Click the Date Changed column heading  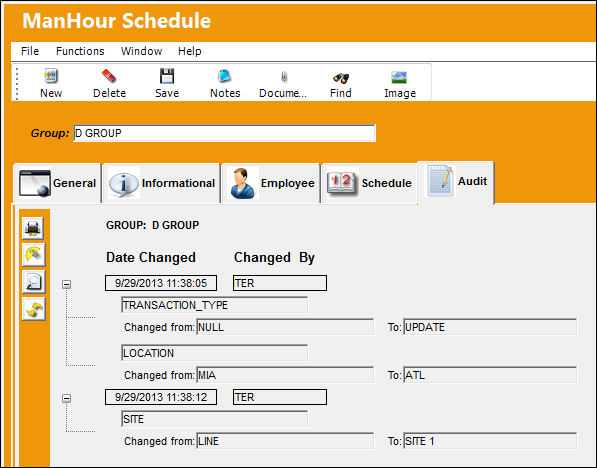151,258
